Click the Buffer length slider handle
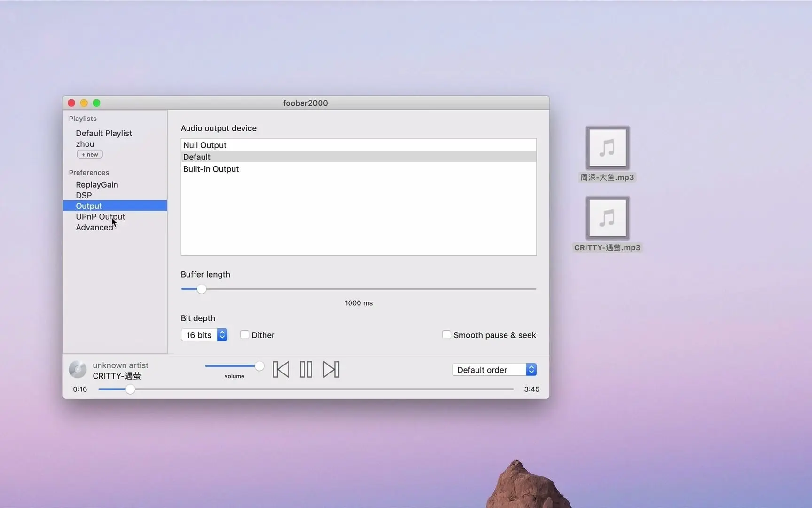The height and width of the screenshot is (508, 812). point(202,289)
